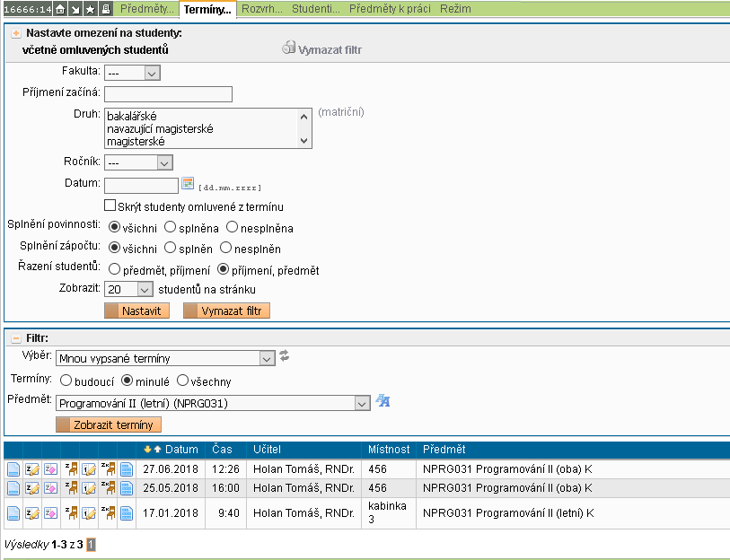This screenshot has height=560, width=730.
Task: Switch to the Studenti tab
Action: pos(314,9)
